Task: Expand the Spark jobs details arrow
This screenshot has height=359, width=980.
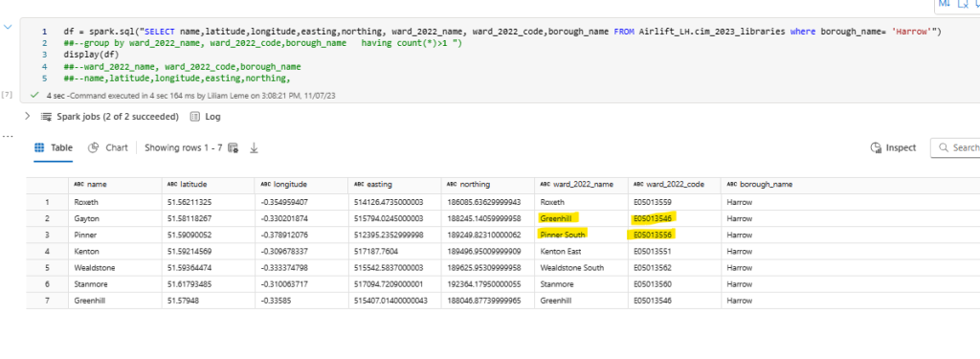Action: [x=27, y=117]
